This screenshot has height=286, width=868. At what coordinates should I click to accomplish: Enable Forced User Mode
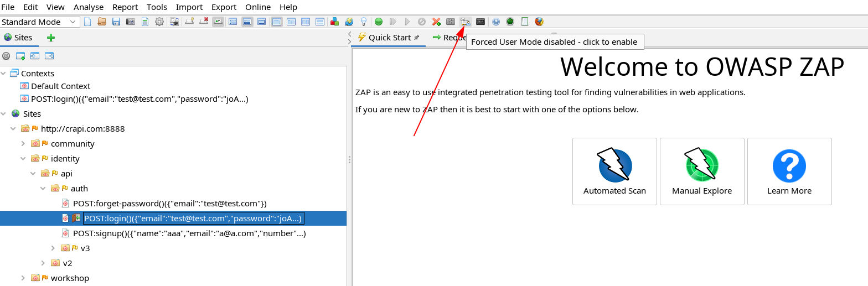(466, 22)
